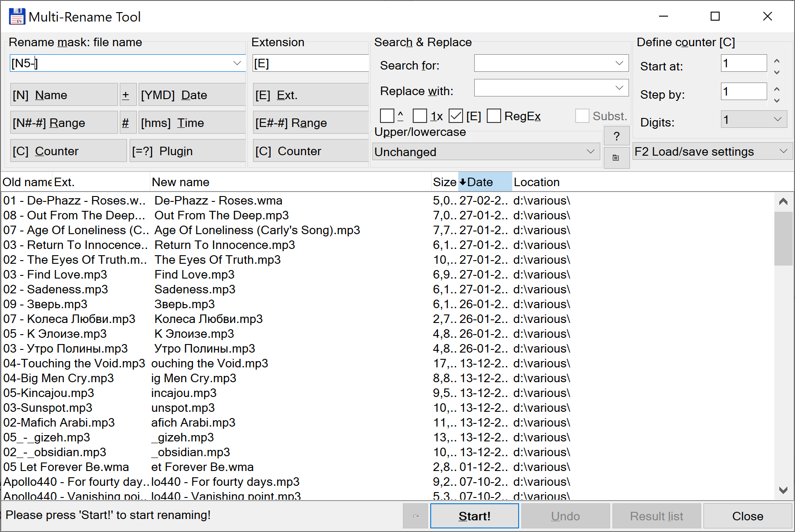795x532 pixels.
Task: Open the Search for dropdown list
Action: pos(620,63)
